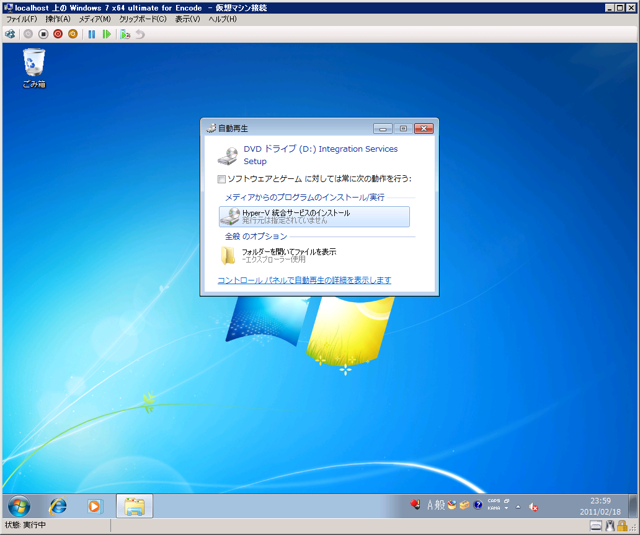The height and width of the screenshot is (535, 640).
Task: Click the muted volume tray icon
Action: click(x=533, y=507)
